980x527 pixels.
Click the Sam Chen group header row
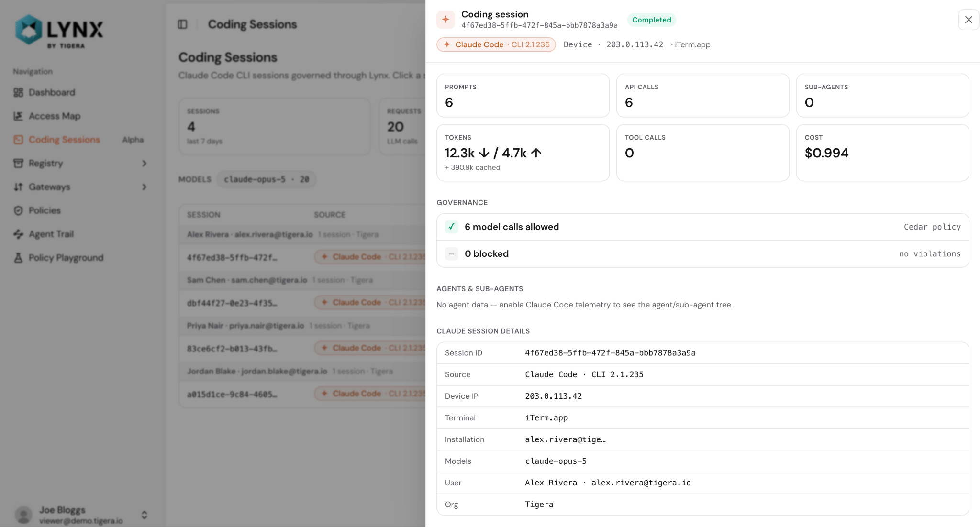click(302, 280)
